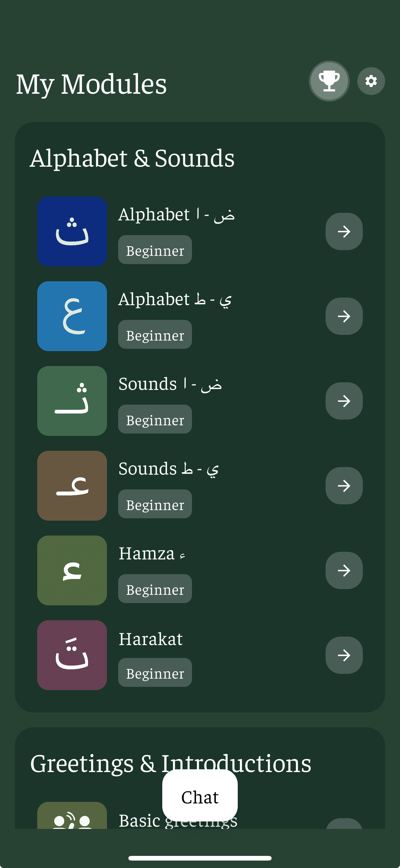Screen dimensions: 400x868
Task: Tap the maroon Harakat module icon
Action: pyautogui.click(x=72, y=655)
